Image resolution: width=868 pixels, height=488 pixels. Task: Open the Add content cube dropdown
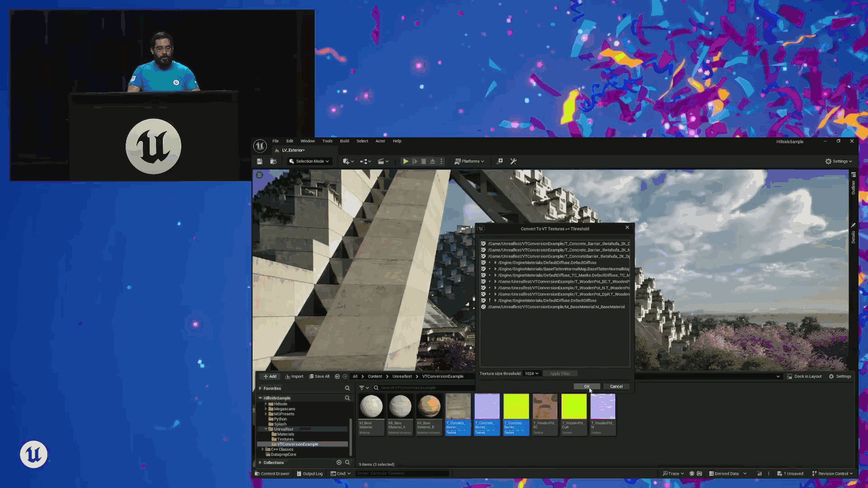click(x=348, y=161)
